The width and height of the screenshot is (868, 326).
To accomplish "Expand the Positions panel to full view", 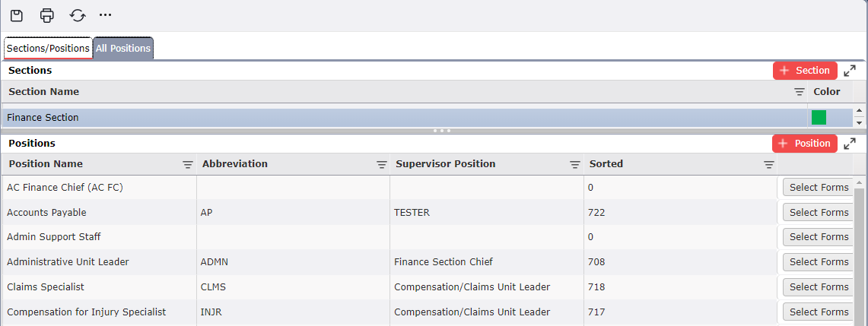I will click(x=850, y=144).
